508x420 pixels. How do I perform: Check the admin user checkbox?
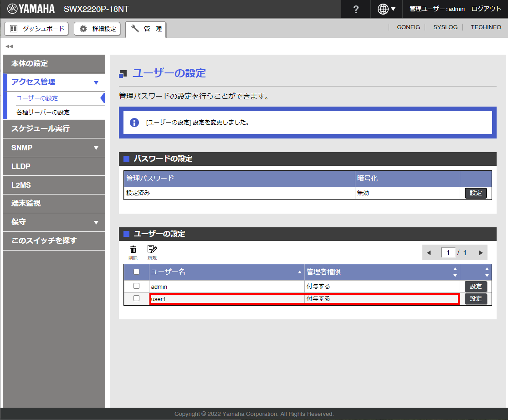[x=136, y=286]
